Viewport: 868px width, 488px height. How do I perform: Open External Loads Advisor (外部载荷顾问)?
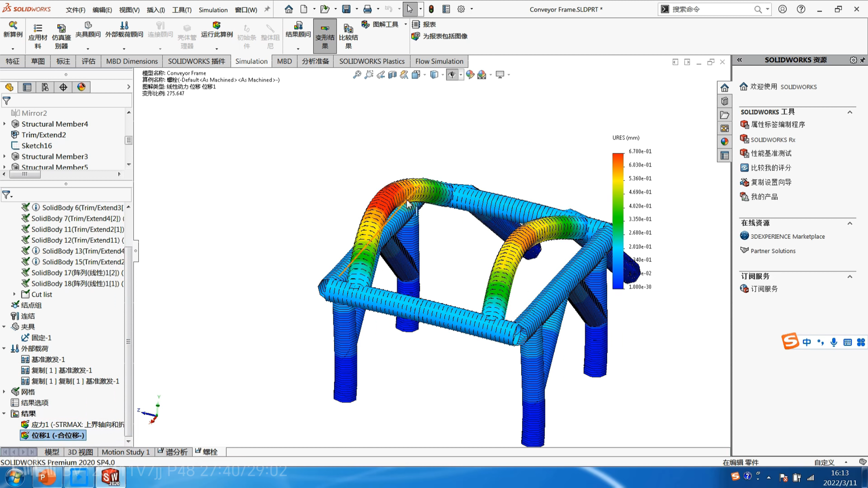pyautogui.click(x=124, y=30)
